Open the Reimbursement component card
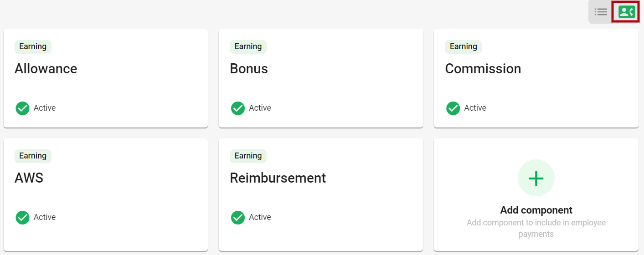The width and height of the screenshot is (644, 255). [321, 194]
